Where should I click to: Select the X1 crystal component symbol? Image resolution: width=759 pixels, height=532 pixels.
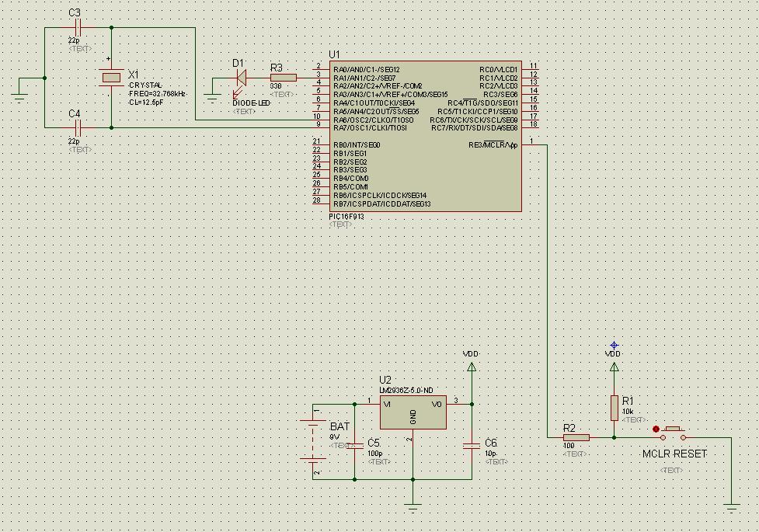[x=111, y=77]
